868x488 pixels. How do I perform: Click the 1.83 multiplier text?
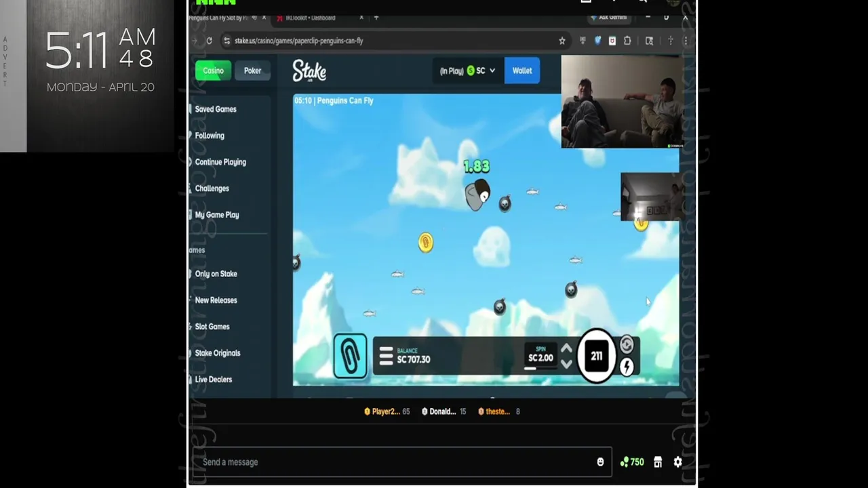476,166
